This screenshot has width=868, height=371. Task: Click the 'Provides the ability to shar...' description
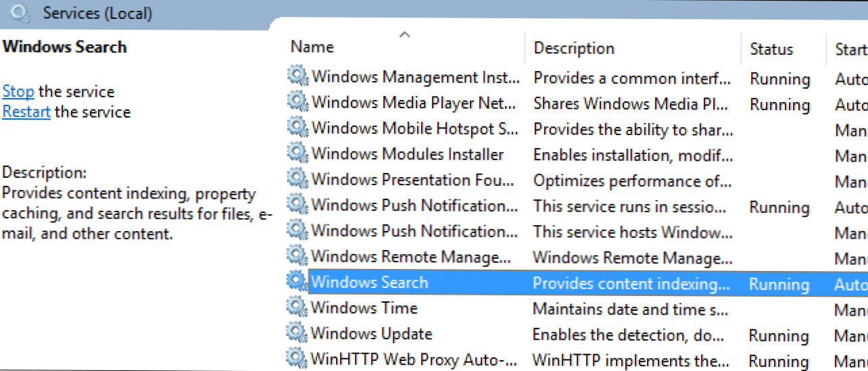tap(633, 129)
